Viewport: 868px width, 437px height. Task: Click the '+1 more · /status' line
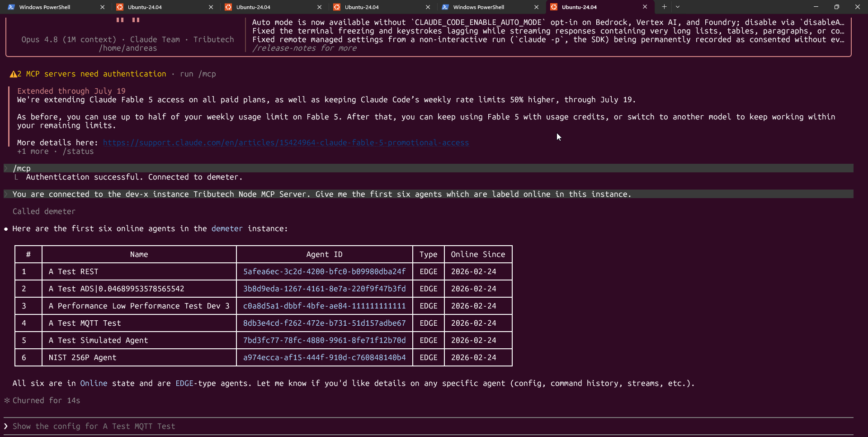click(x=55, y=151)
